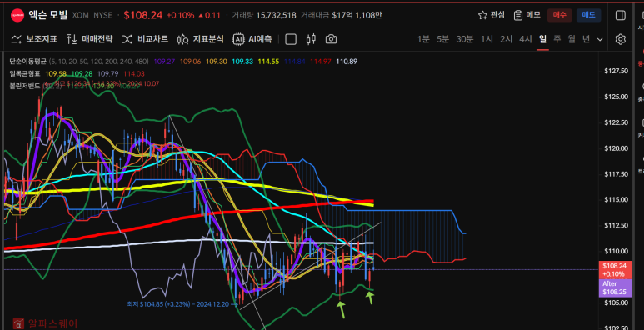Select the 일 daily timeframe
The width and height of the screenshot is (644, 330).
click(x=542, y=39)
